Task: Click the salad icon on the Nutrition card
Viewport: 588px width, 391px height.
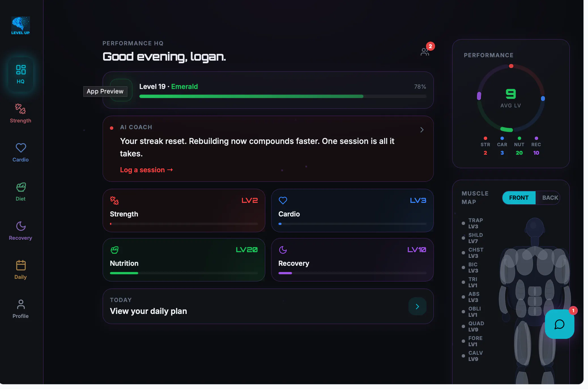Action: pyautogui.click(x=114, y=250)
